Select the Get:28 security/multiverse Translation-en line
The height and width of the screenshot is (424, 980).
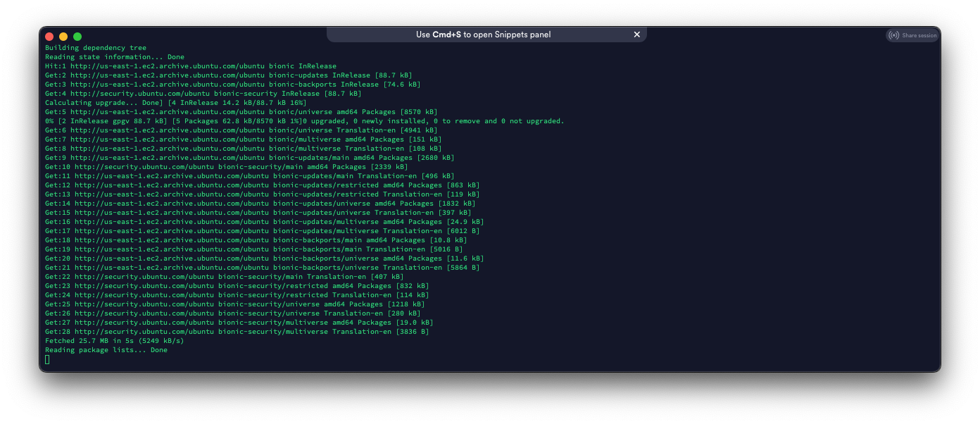click(x=237, y=332)
